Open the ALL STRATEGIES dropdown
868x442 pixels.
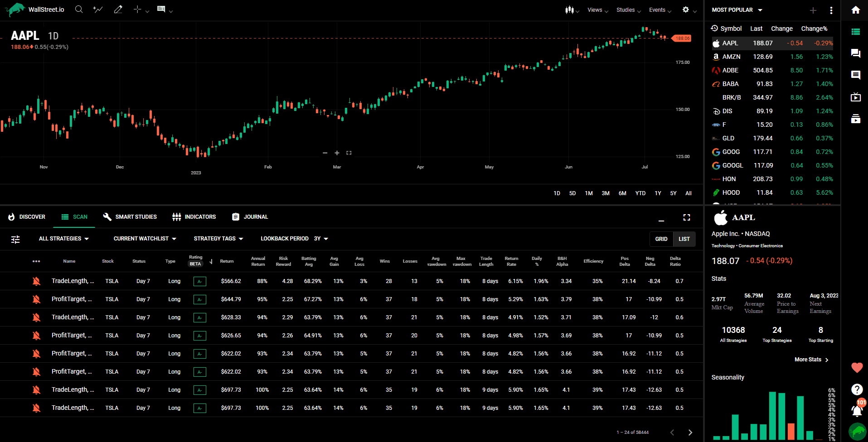(64, 239)
